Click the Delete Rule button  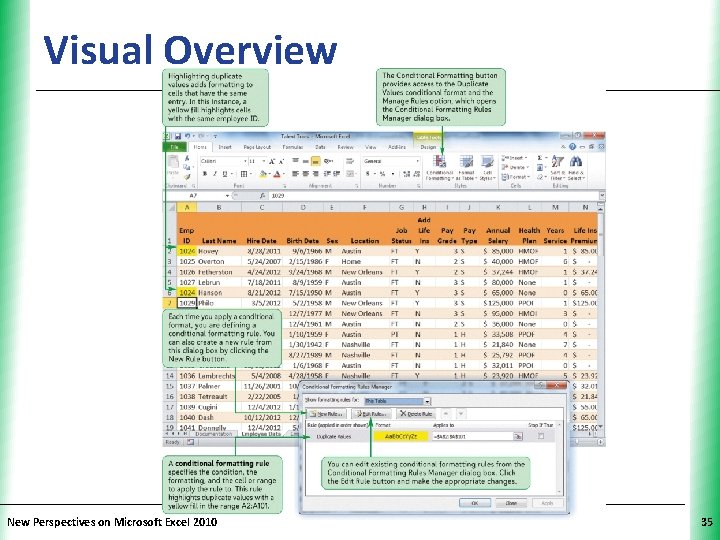point(416,414)
